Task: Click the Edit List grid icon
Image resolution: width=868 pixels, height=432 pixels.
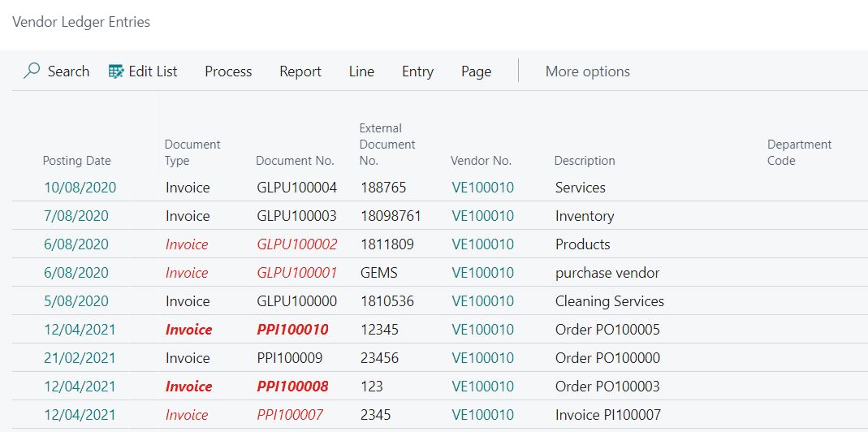Action: [x=116, y=71]
